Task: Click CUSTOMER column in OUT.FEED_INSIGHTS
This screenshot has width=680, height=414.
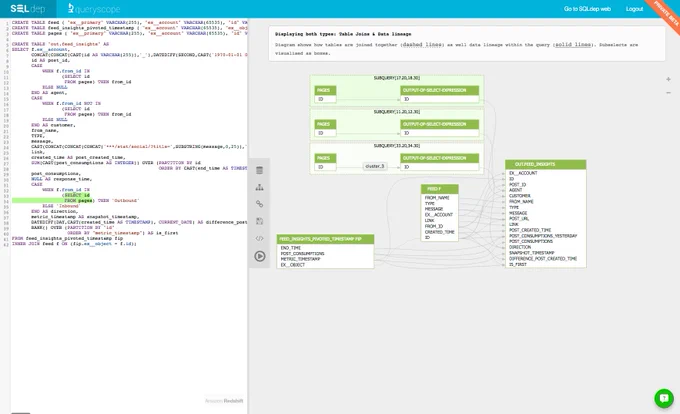Action: tap(520, 196)
